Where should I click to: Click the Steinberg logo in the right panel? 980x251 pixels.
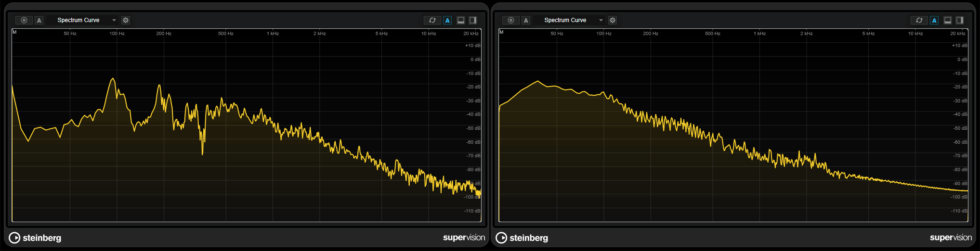(x=522, y=238)
